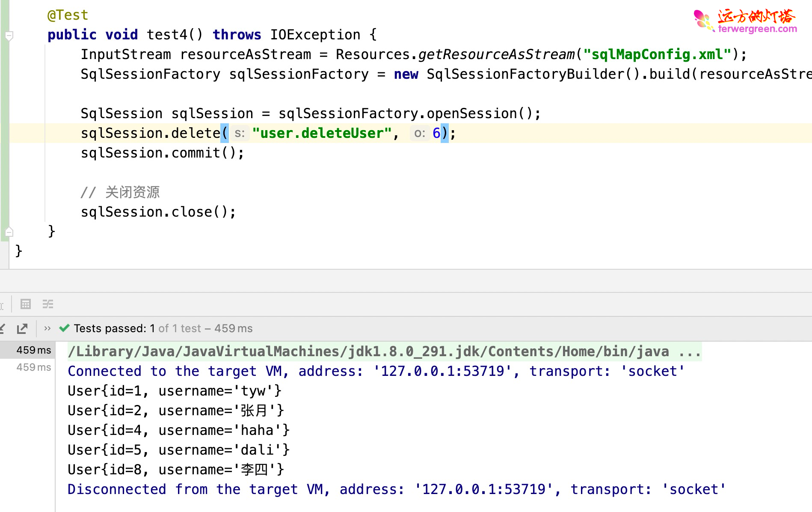Click console line User{id=1, username='tyw'}
The height and width of the screenshot is (512, 812).
(175, 391)
